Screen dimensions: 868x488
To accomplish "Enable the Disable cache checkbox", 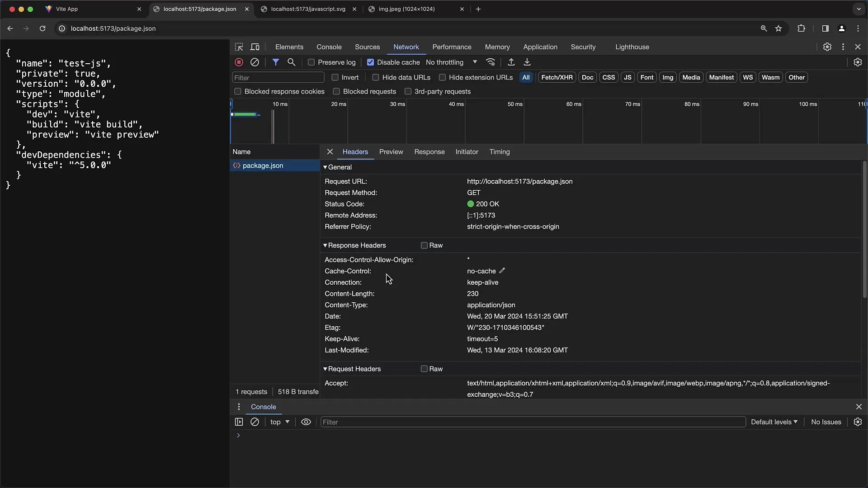I will [370, 62].
